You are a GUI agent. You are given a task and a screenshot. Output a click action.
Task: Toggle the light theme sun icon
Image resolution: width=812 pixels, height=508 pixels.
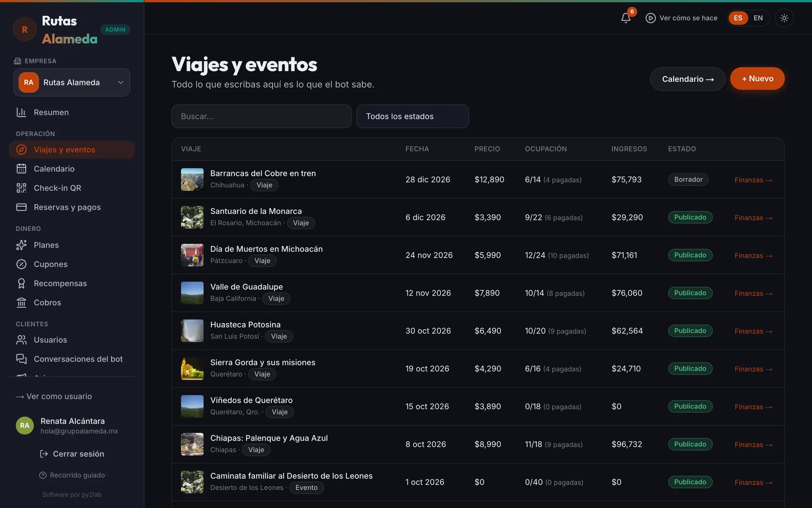pyautogui.click(x=784, y=18)
